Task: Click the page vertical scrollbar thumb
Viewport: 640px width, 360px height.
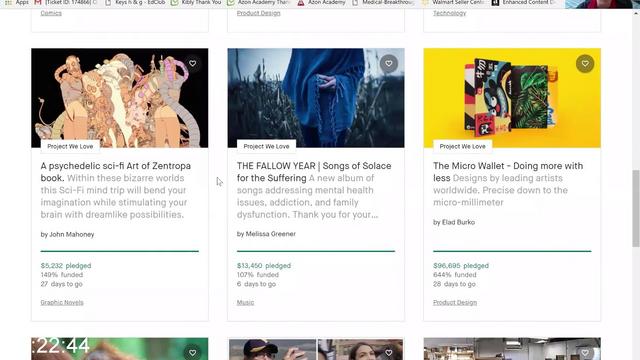Action: pos(636,209)
